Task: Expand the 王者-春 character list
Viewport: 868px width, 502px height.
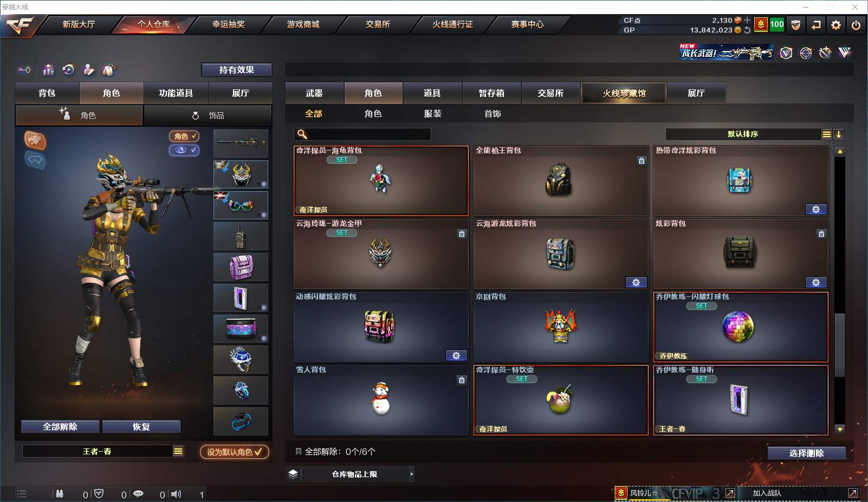Action: point(178,451)
